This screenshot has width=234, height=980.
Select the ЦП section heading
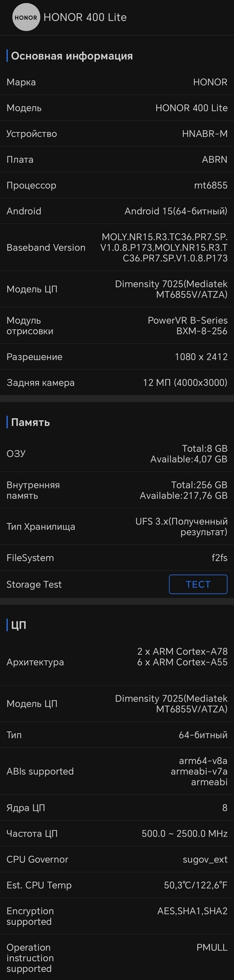(19, 625)
